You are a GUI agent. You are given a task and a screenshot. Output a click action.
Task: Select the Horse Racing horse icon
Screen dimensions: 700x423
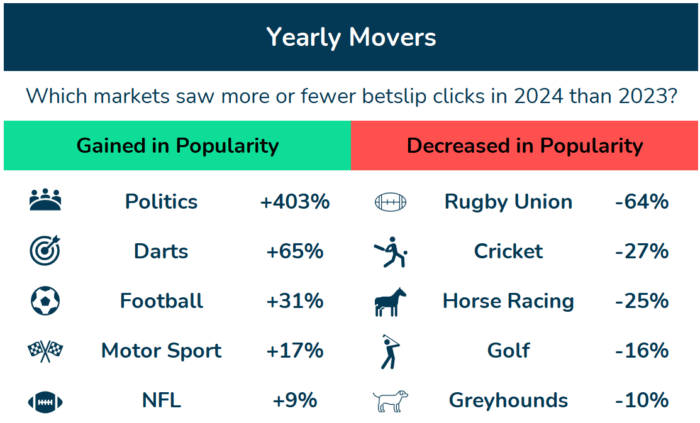click(x=390, y=302)
